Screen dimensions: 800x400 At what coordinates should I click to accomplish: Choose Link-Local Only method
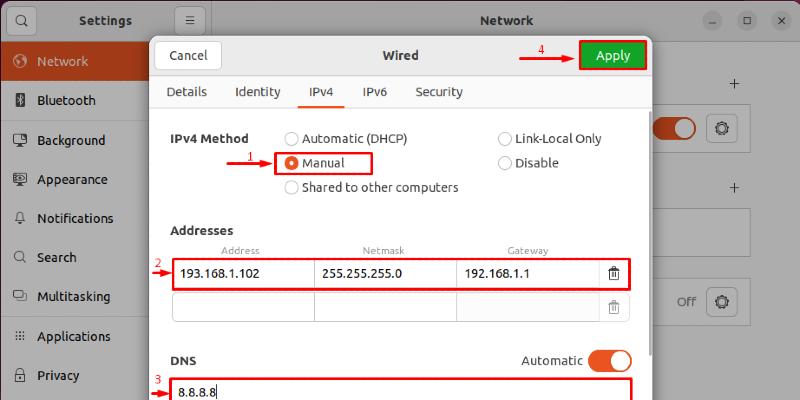(x=505, y=139)
